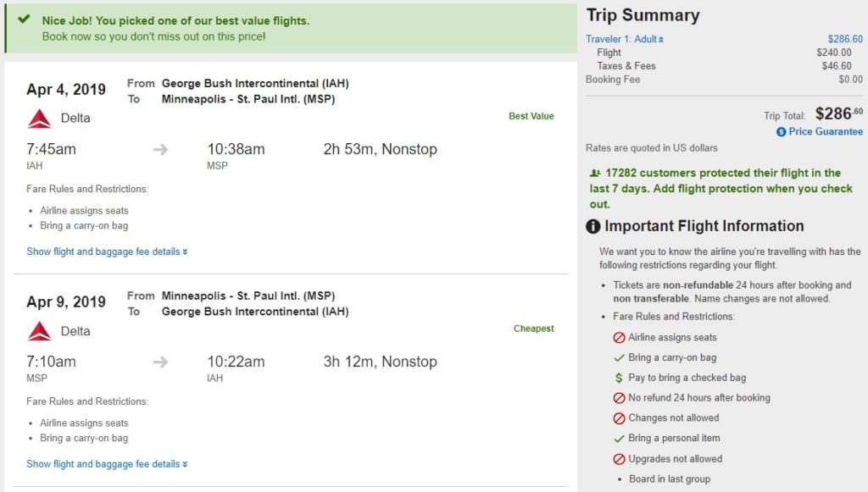Click the prohibited icon next to Changes not allowed
This screenshot has width=868, height=492.
tap(619, 418)
